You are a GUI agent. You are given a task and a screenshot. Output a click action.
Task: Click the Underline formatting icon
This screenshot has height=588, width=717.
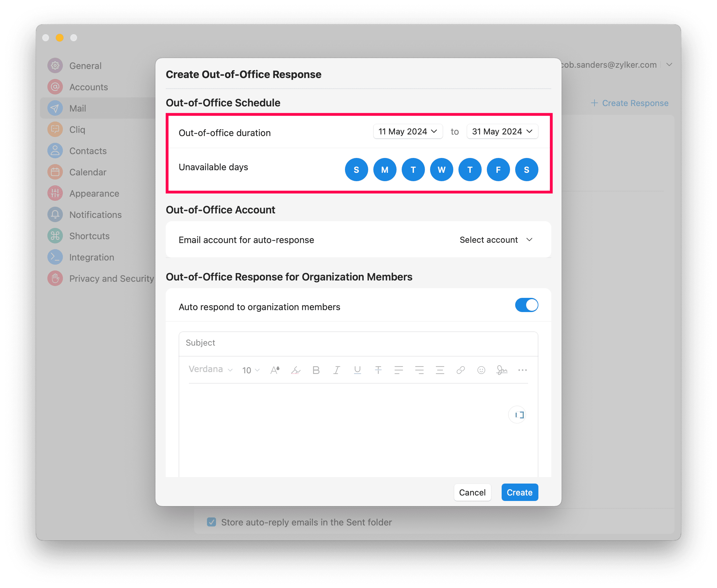coord(357,370)
